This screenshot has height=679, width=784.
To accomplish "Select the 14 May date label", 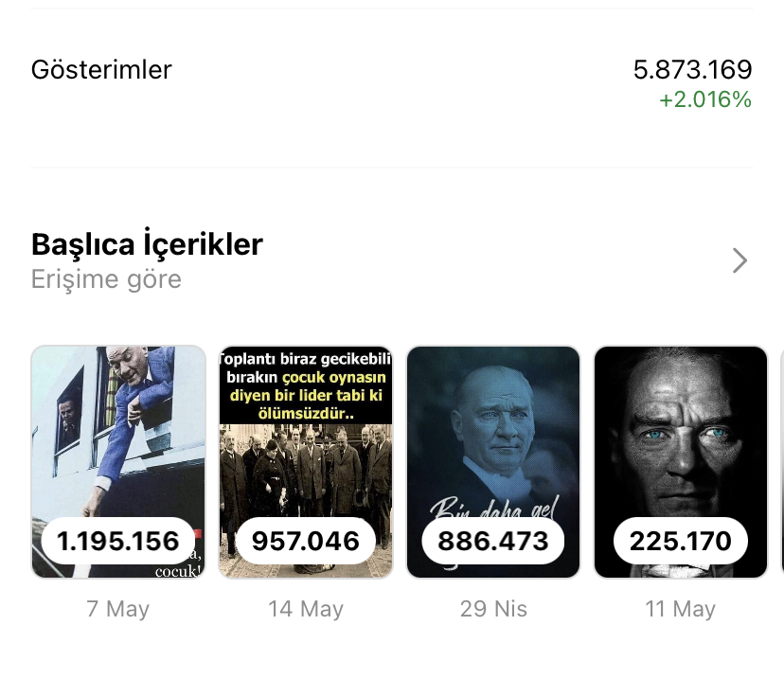I will 306,609.
